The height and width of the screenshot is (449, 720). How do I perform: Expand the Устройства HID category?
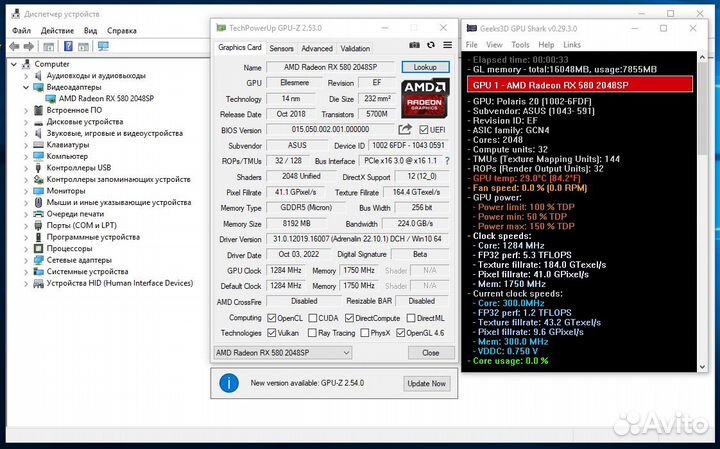[26, 283]
